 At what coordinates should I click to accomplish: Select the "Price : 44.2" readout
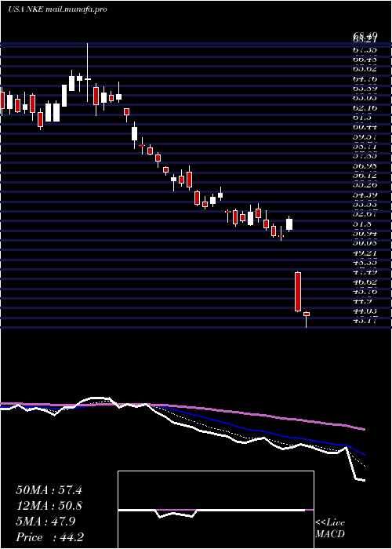pyautogui.click(x=49, y=537)
